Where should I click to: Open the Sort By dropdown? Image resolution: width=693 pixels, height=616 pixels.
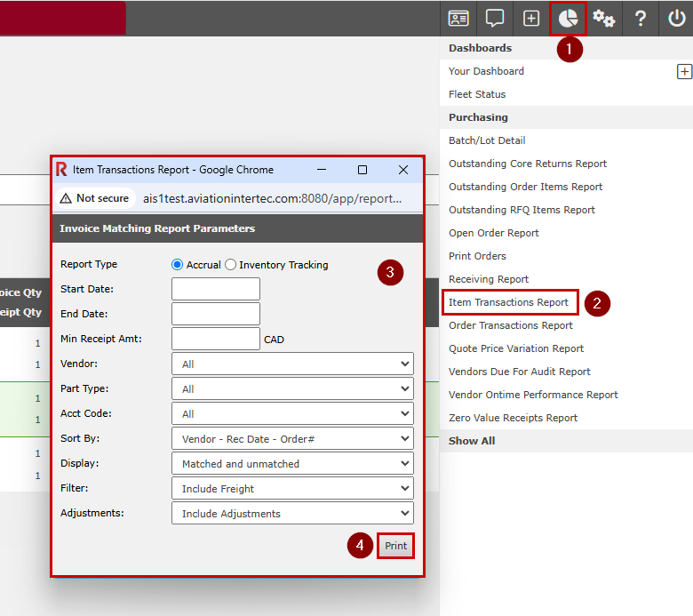pyautogui.click(x=291, y=439)
